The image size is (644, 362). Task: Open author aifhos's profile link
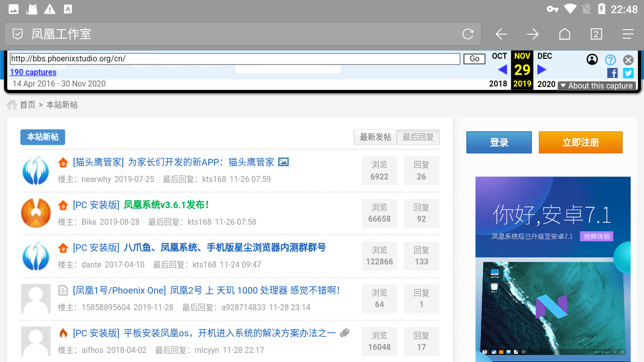click(93, 350)
